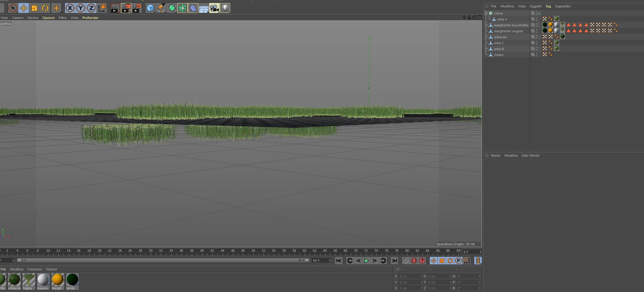Click the current frame field 0 F

[472, 252]
